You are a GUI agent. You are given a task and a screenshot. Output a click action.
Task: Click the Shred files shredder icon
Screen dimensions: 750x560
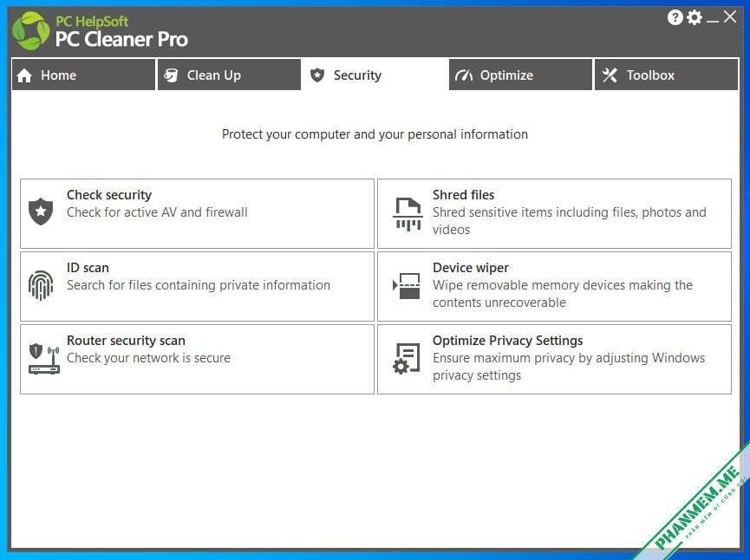[408, 214]
